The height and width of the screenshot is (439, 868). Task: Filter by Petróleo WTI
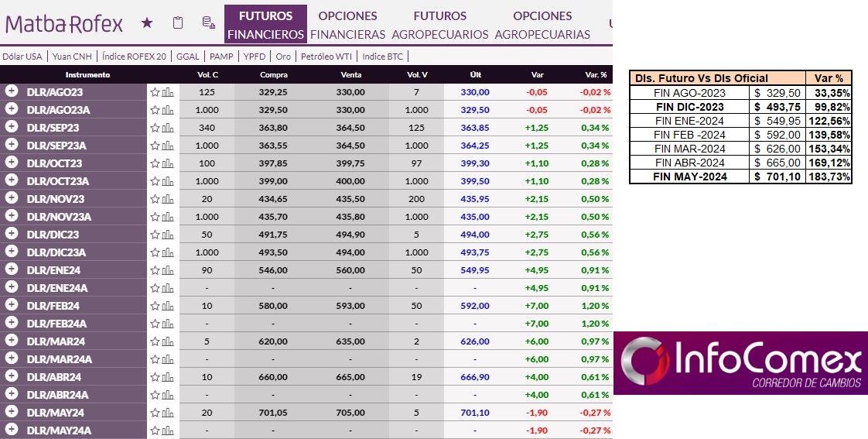[x=327, y=57]
